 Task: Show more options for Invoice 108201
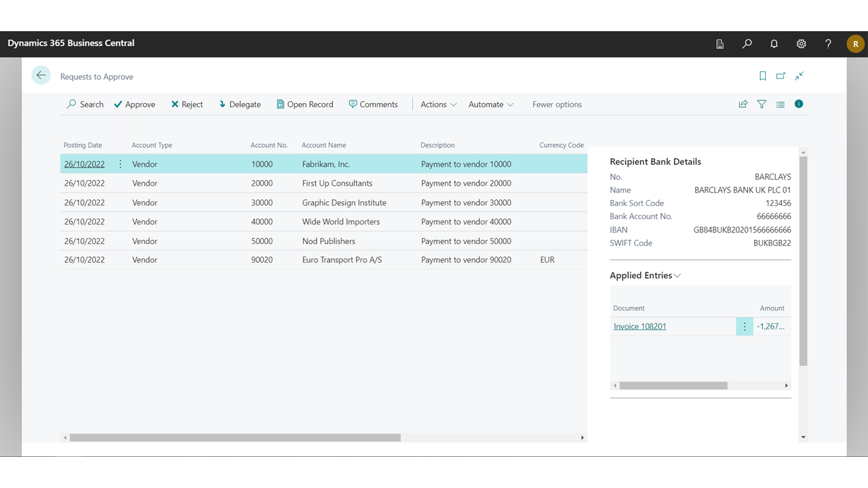click(745, 327)
